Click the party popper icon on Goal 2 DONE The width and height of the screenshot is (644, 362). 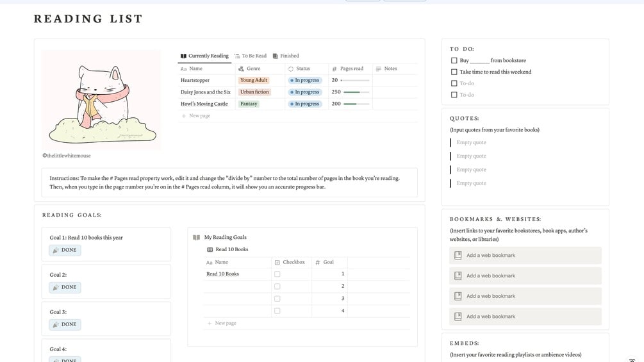(56, 287)
